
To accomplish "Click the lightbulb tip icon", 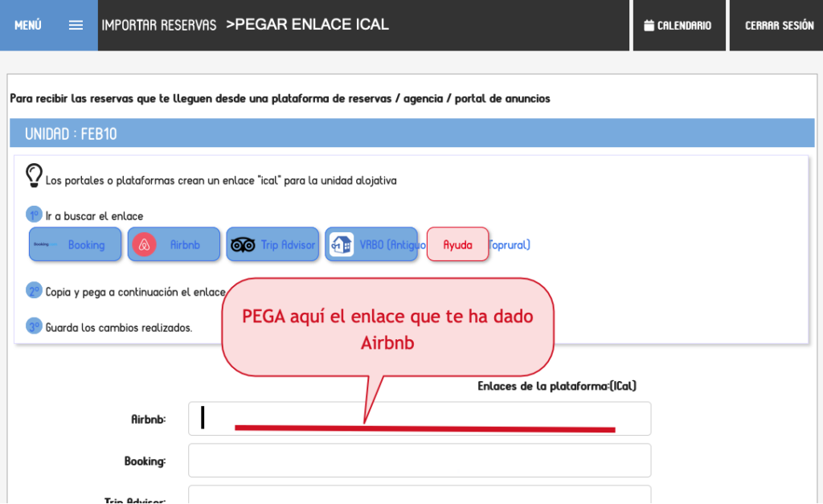I will 34,173.
